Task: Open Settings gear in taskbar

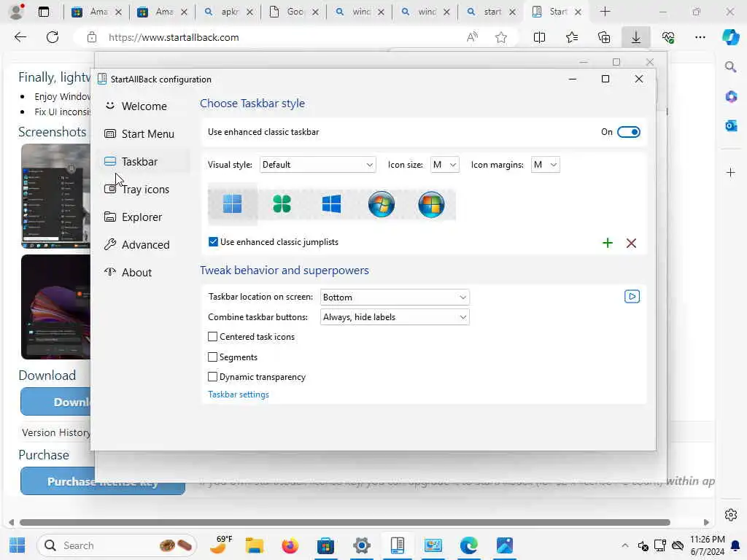Action: (x=362, y=545)
